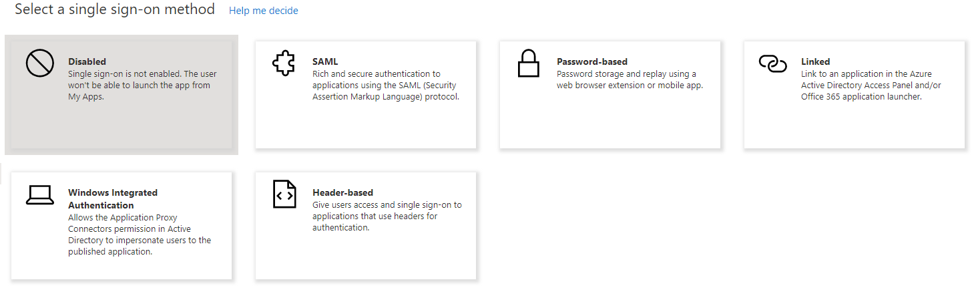Choose the Windows Integrated Authentication title

pos(112,198)
